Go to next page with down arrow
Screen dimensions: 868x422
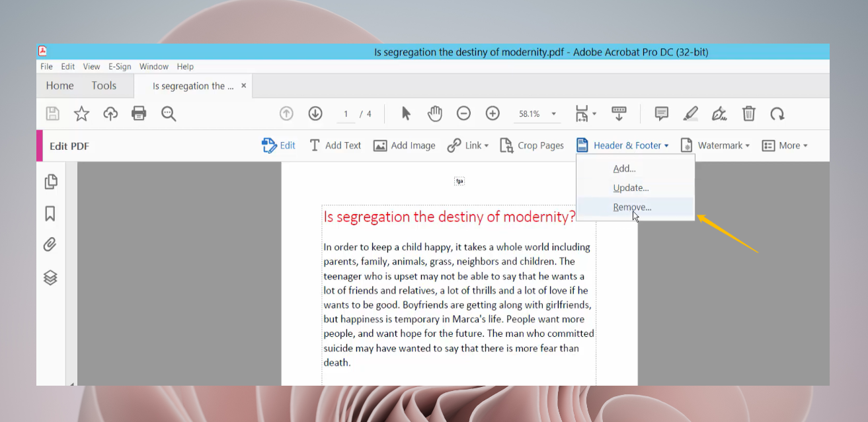[315, 113]
